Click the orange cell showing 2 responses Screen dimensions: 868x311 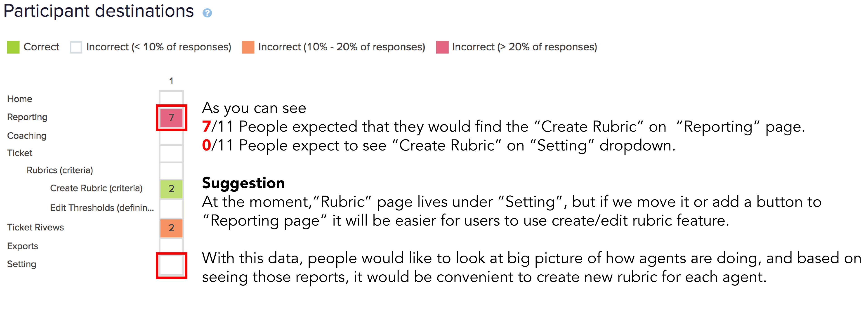point(171,228)
